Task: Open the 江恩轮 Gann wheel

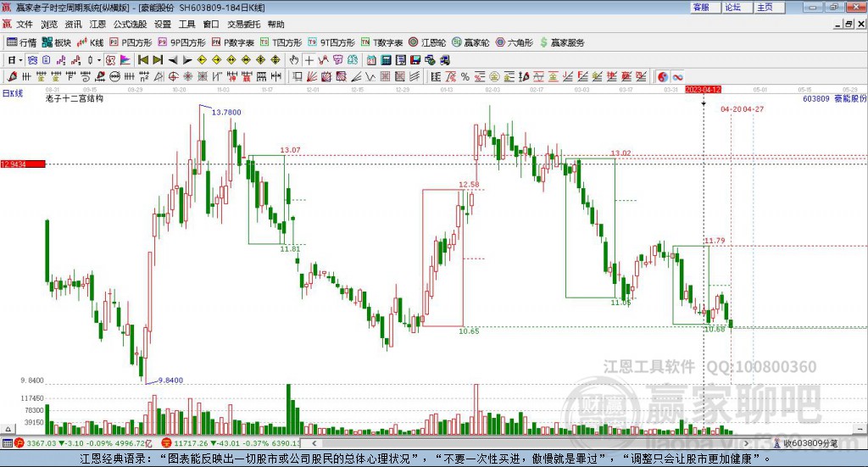Action: coord(427,42)
